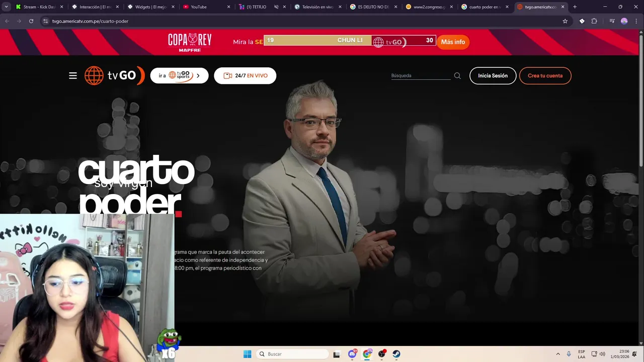Go to tvGO sports section
The width and height of the screenshot is (644, 362).
[x=179, y=75]
